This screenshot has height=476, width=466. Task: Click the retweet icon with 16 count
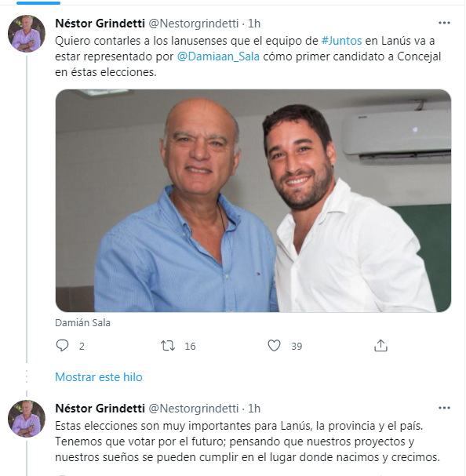[168, 346]
